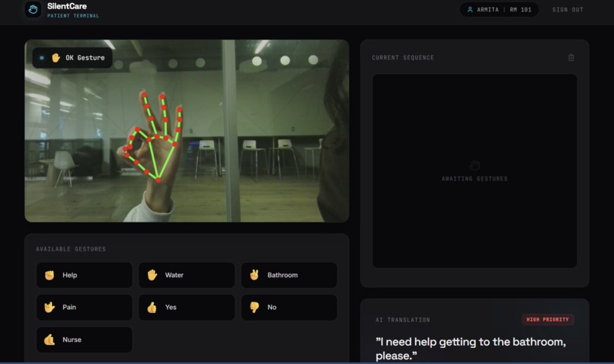Click the webcam video feed
This screenshot has height=364, width=614.
pos(187,131)
